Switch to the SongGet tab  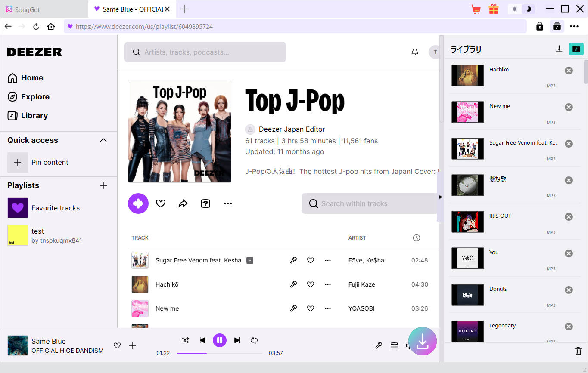44,9
